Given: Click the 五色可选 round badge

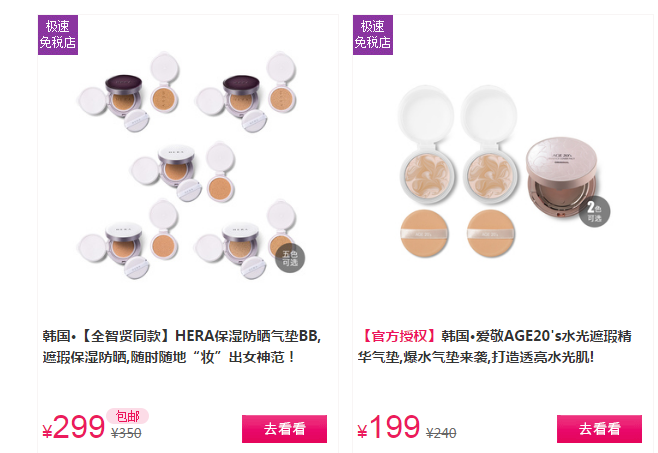Looking at the screenshot, I should [x=290, y=258].
